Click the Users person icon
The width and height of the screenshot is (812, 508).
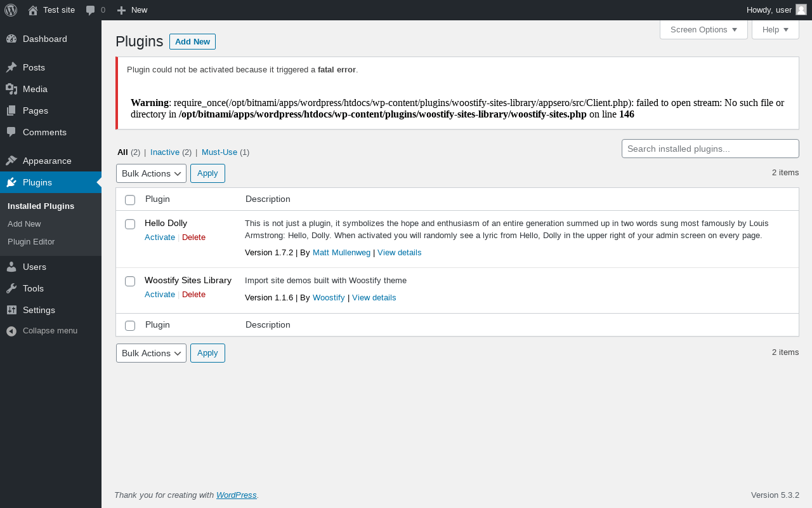click(11, 267)
